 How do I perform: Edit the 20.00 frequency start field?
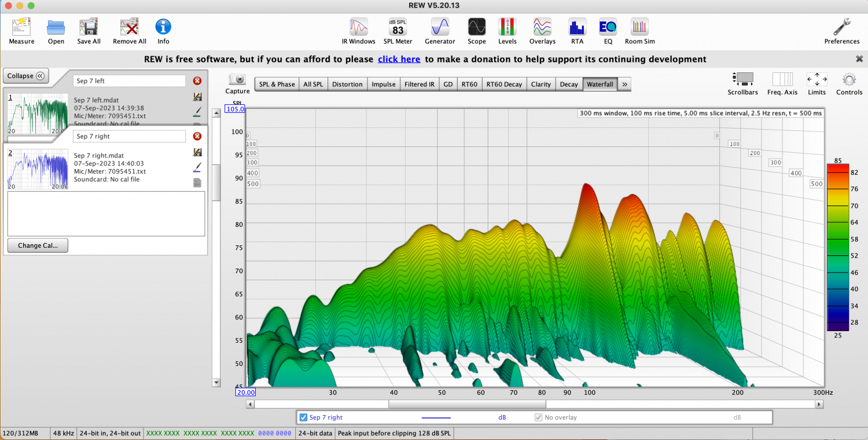coord(245,392)
